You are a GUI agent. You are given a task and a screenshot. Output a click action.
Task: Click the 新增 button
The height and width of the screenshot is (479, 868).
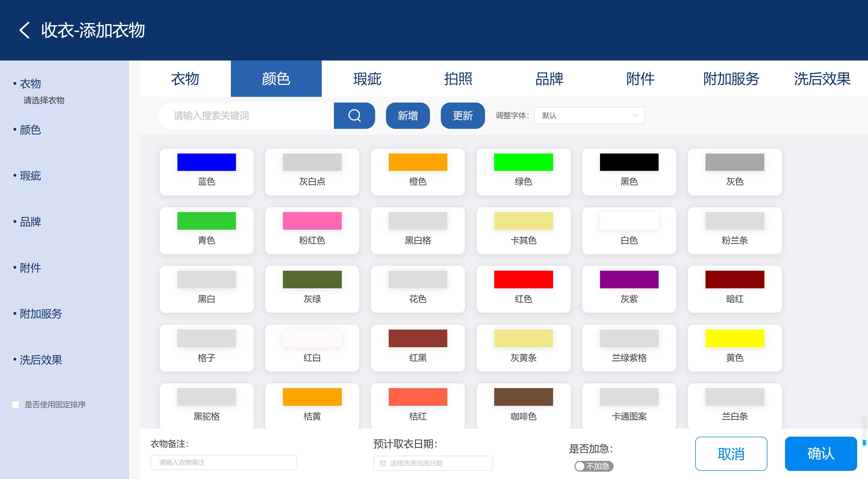[407, 116]
